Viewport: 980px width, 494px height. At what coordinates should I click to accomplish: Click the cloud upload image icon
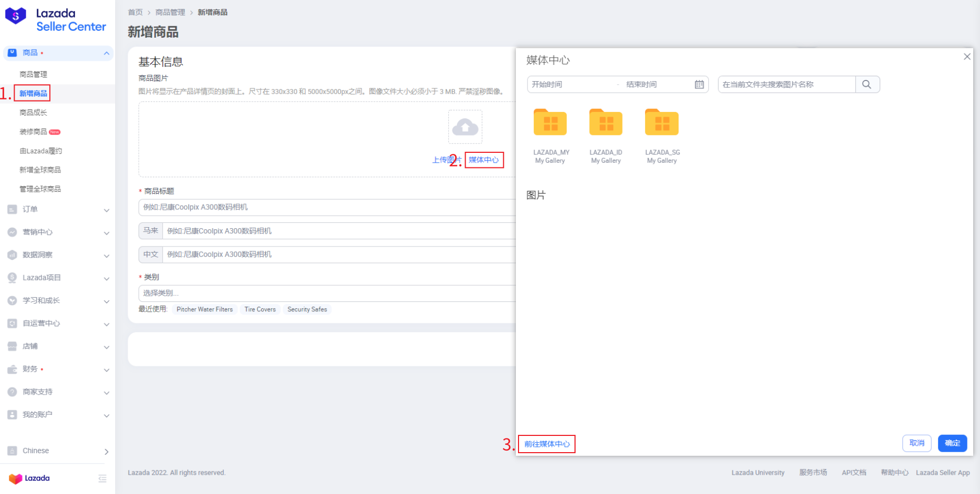[x=465, y=127]
